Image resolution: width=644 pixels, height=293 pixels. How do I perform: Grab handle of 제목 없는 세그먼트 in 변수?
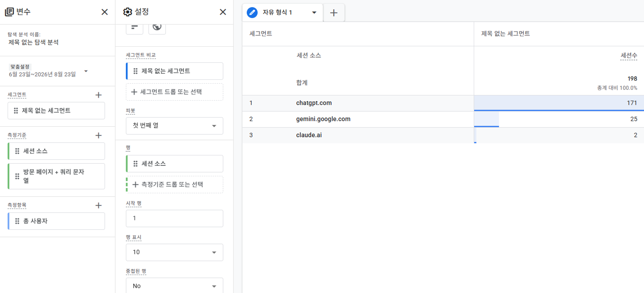tap(16, 111)
